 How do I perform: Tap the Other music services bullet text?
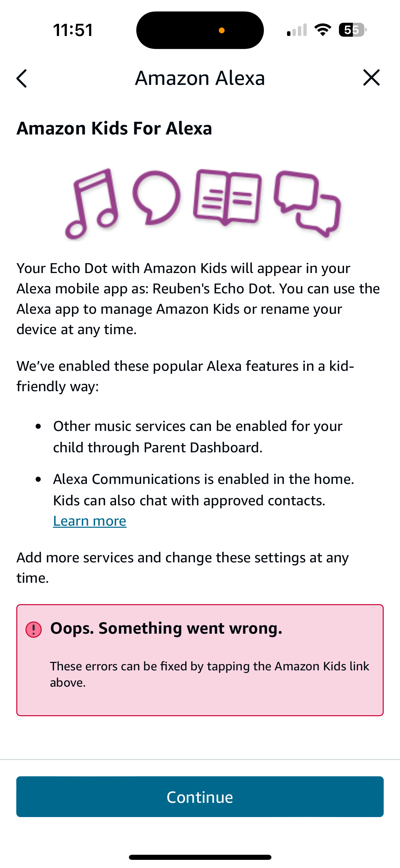pyautogui.click(x=198, y=437)
